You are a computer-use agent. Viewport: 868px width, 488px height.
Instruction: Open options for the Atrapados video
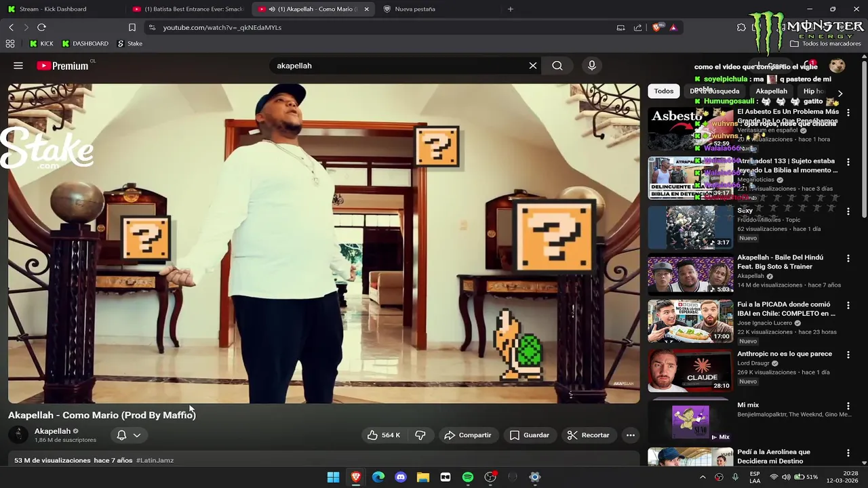(848, 162)
